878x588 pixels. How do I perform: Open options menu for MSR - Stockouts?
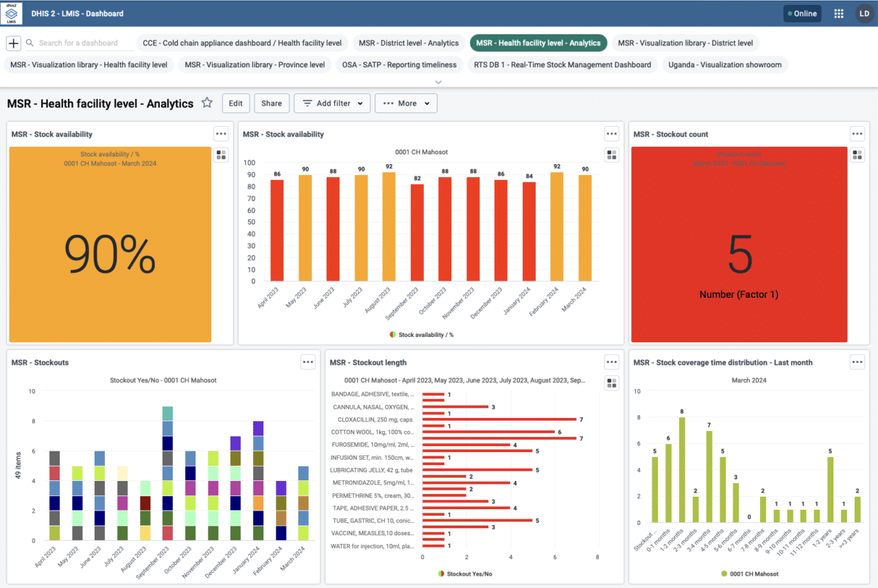(x=308, y=362)
